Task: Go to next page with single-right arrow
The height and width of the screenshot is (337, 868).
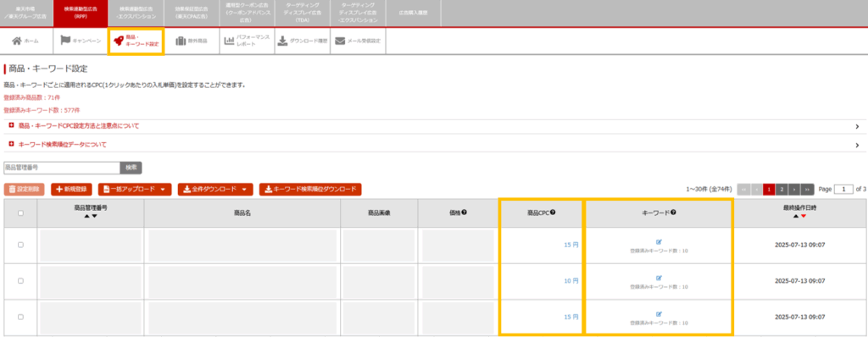Action: (794, 190)
